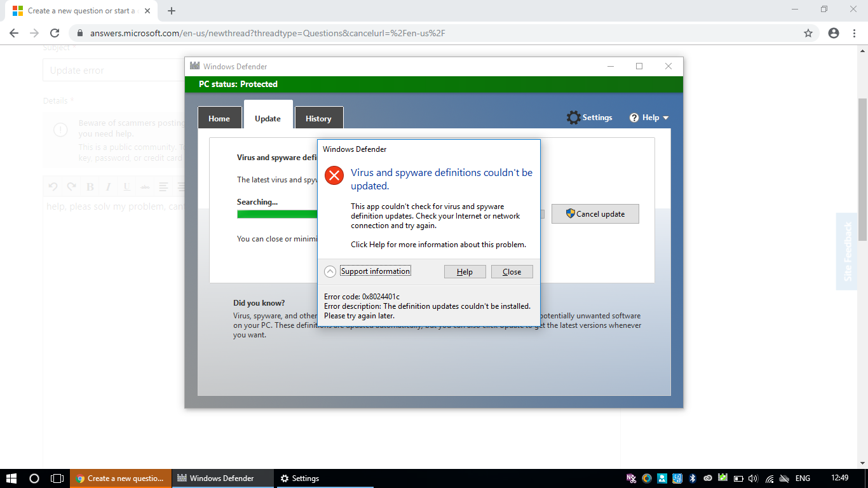This screenshot has height=488, width=868.
Task: Click error code 0x8024401c text
Action: [362, 297]
